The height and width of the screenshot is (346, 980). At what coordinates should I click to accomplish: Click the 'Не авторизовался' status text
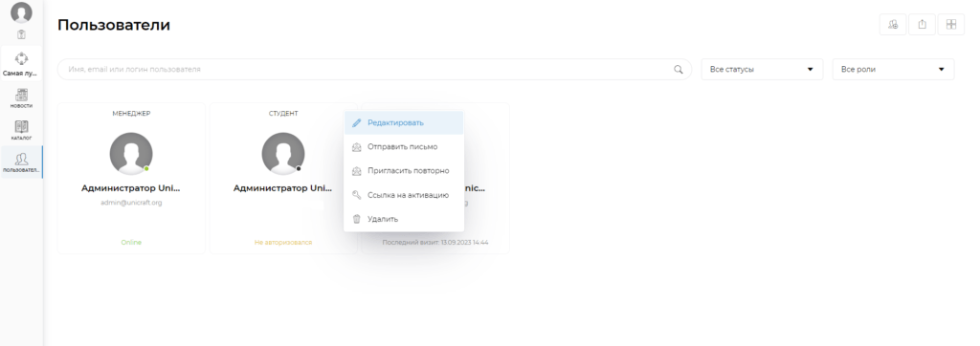click(283, 243)
